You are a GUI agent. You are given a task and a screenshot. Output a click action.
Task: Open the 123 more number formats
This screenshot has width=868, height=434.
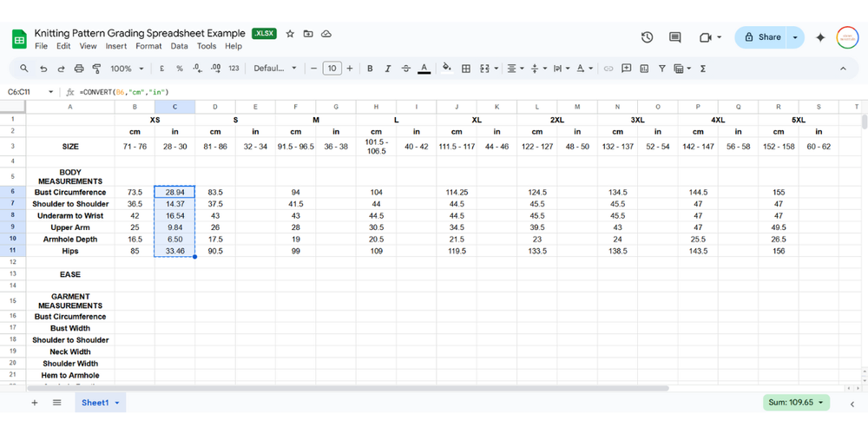[233, 69]
